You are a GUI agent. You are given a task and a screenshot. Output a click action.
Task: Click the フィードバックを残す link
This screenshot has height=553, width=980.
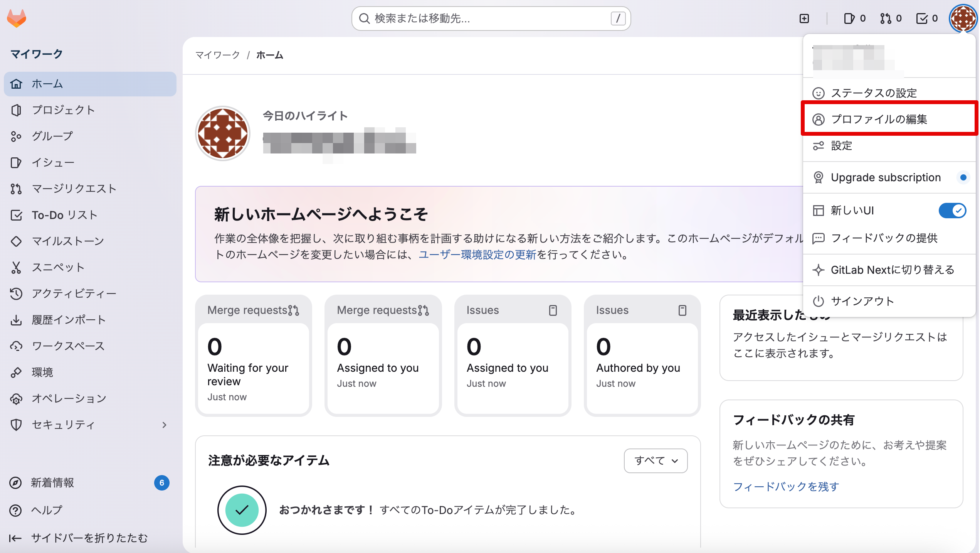click(x=786, y=487)
